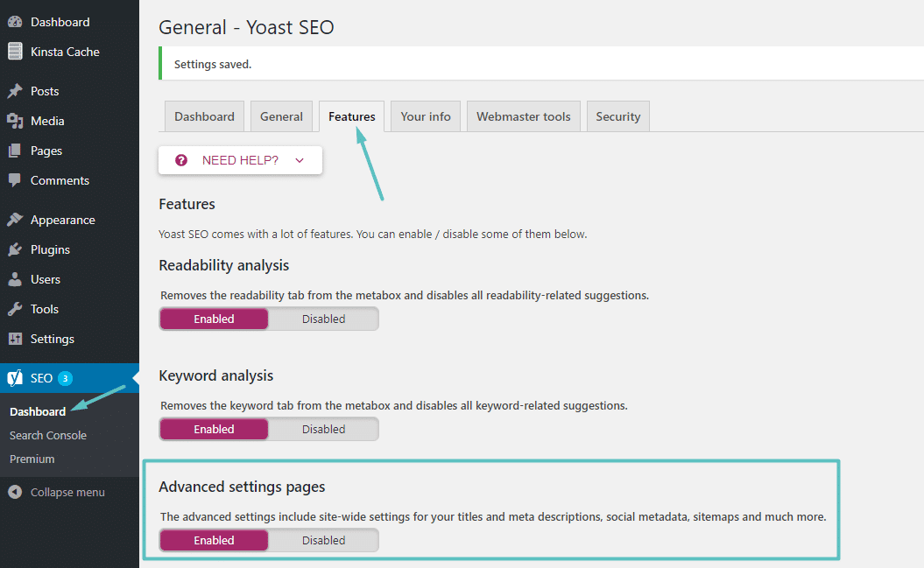The height and width of the screenshot is (568, 924).
Task: Open Pages from the admin sidebar
Action: pyautogui.click(x=14, y=150)
